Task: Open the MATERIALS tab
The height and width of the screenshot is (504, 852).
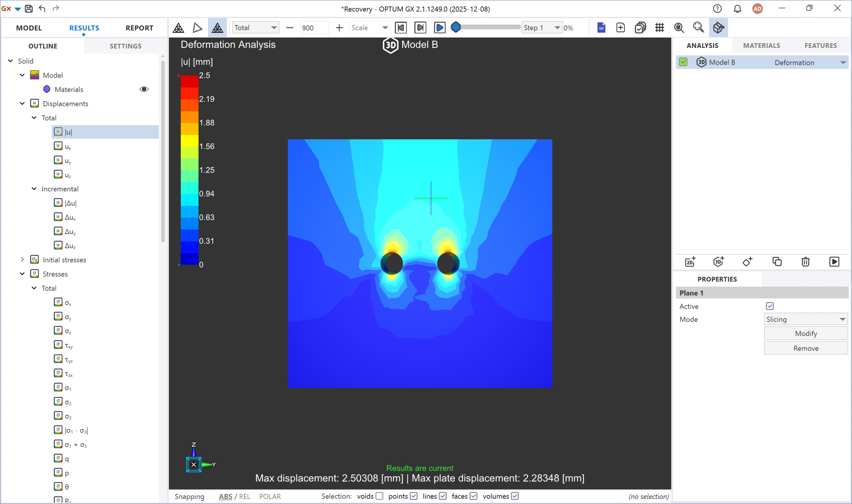Action: [x=761, y=46]
